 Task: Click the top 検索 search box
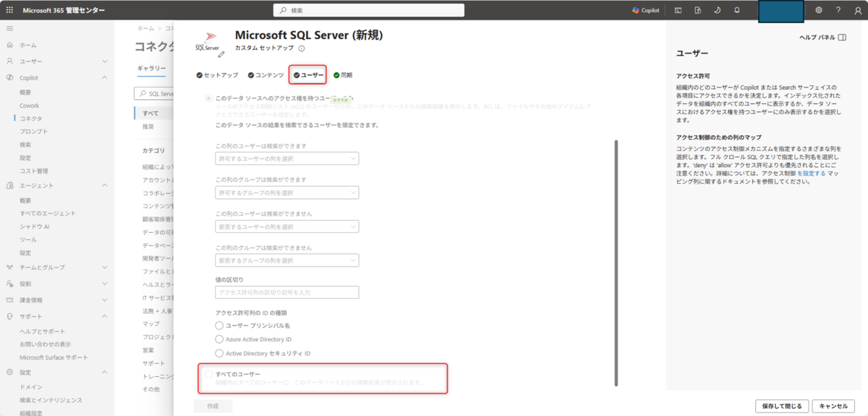(x=369, y=10)
